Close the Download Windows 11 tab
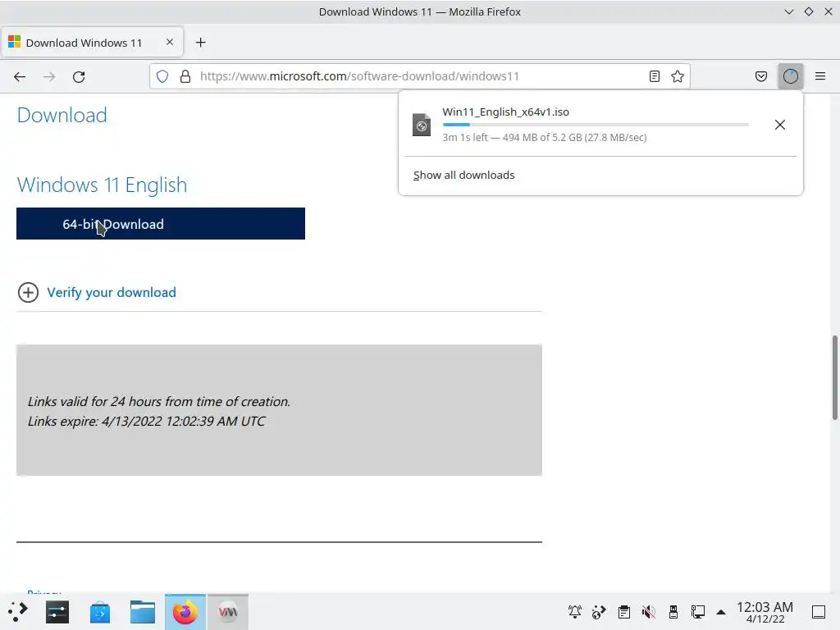Image resolution: width=840 pixels, height=630 pixels. coord(170,42)
